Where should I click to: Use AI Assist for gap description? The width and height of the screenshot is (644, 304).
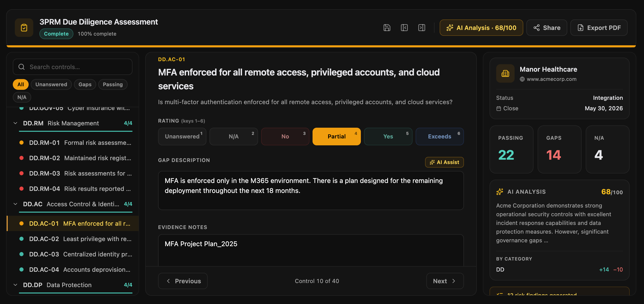(444, 162)
